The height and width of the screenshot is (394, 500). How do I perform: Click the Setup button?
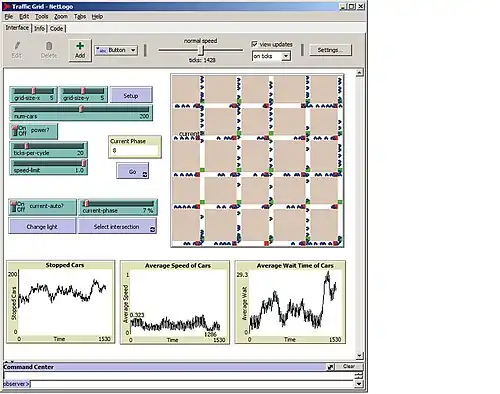point(131,96)
